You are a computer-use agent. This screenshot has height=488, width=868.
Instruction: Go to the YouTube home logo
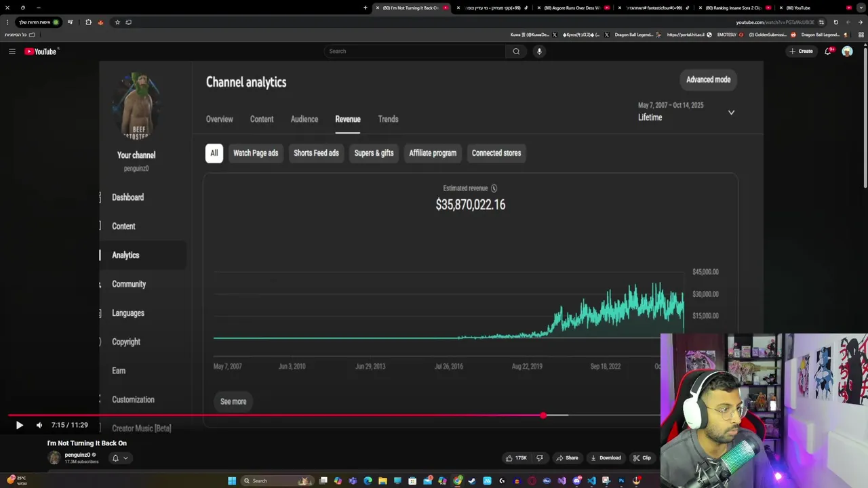[x=41, y=52]
